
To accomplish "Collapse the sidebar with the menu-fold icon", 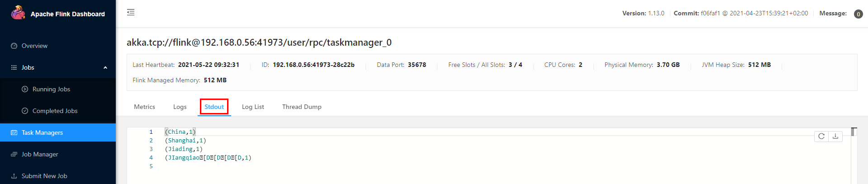I will [x=131, y=12].
